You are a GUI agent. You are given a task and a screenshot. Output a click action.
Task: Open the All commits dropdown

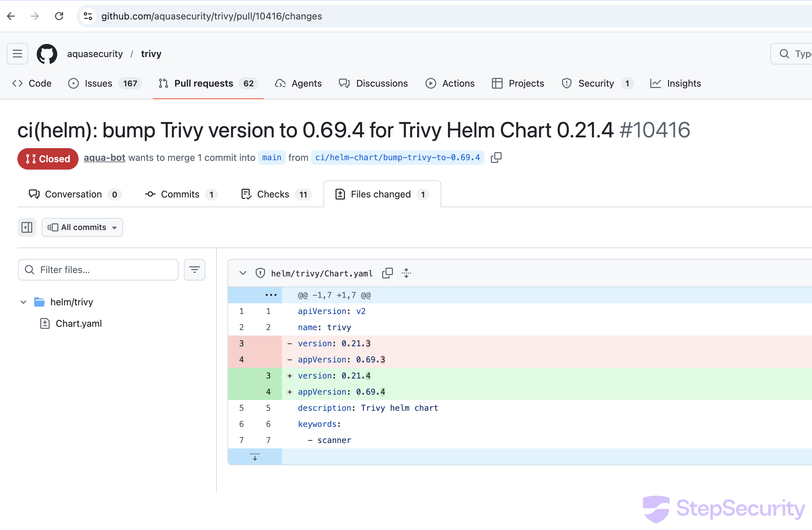(x=82, y=227)
